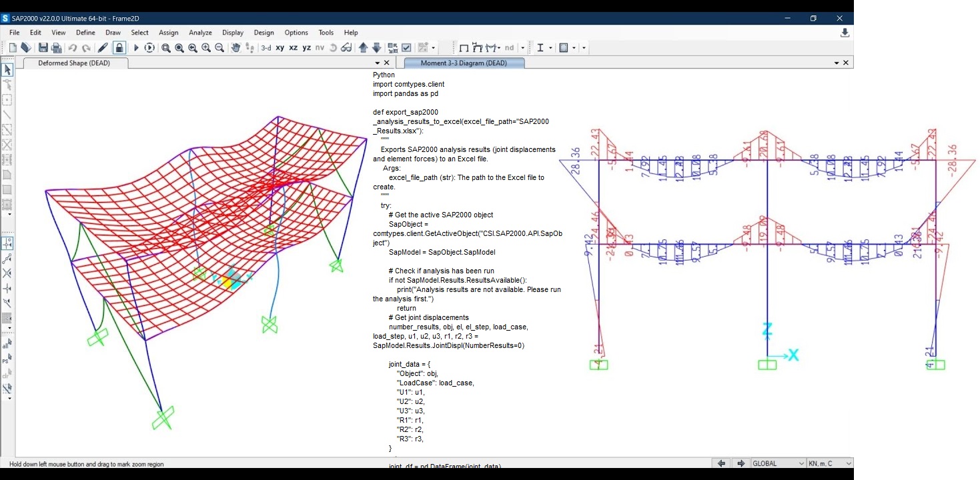Click the Save model floppy icon
This screenshot has height=480, width=980.
pos(43,47)
